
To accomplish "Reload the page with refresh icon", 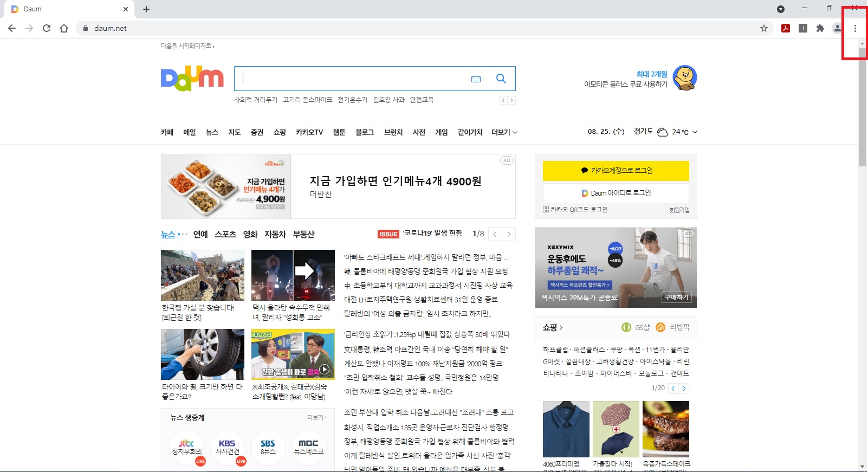I will tap(47, 28).
